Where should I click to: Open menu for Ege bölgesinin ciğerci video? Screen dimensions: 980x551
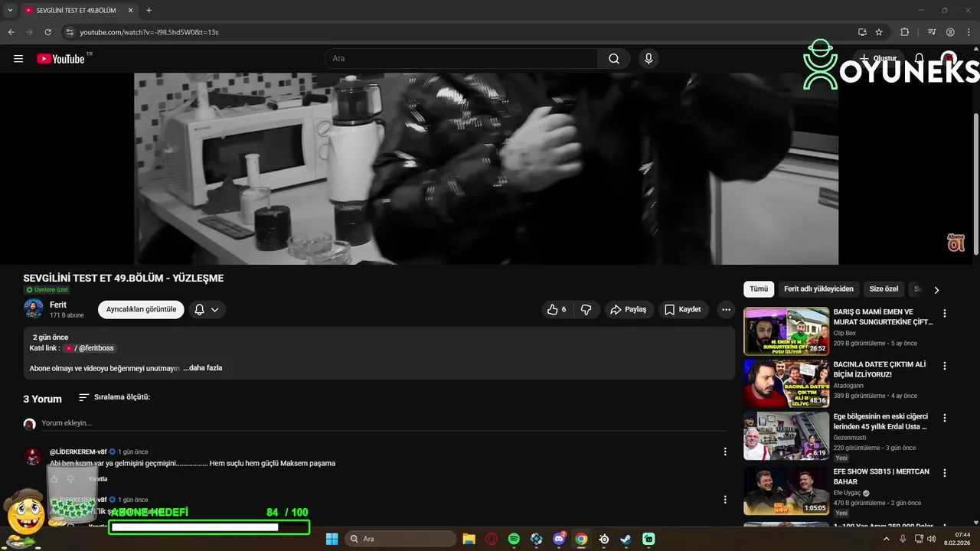(x=944, y=418)
